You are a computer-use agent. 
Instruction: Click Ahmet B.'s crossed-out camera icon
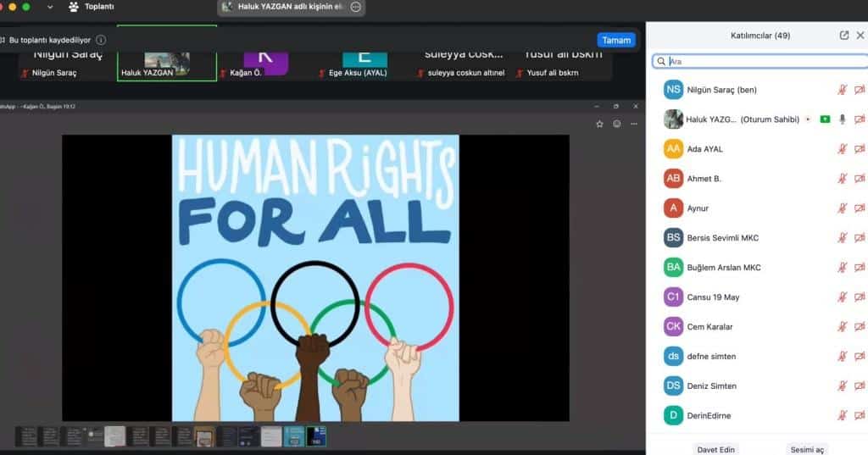859,179
